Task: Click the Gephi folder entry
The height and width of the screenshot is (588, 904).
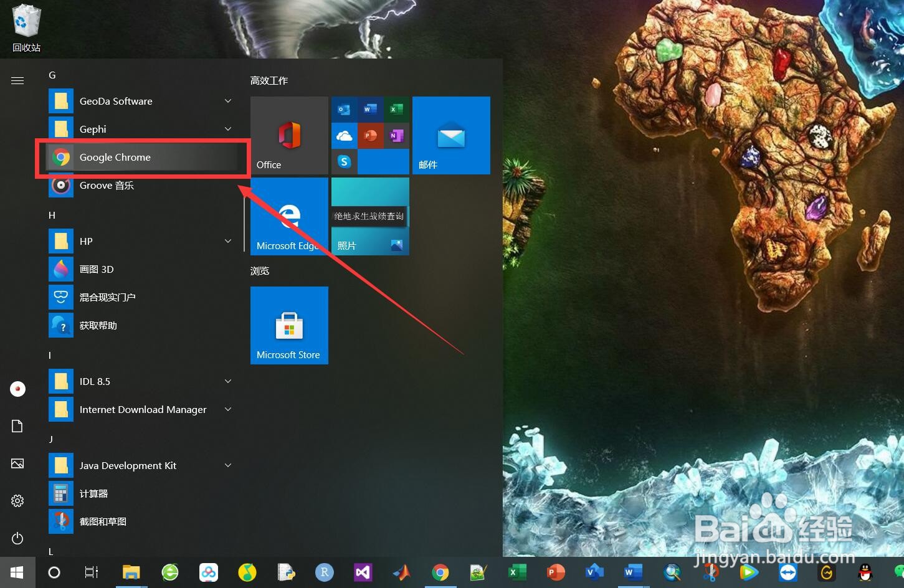Action: point(142,129)
